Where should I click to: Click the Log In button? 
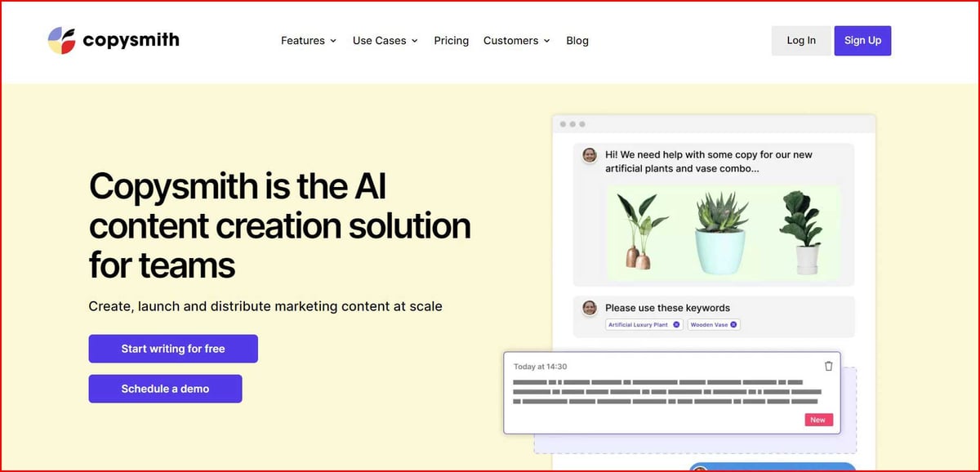click(800, 41)
